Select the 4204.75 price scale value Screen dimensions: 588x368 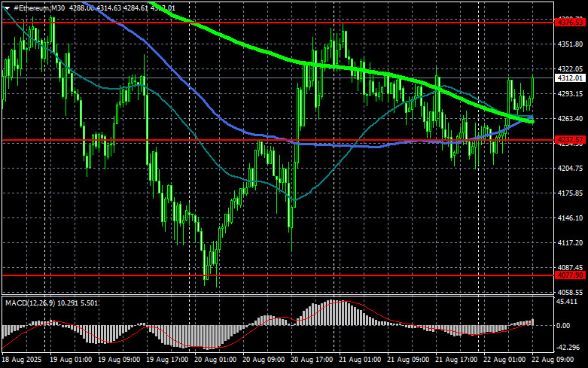coord(571,169)
